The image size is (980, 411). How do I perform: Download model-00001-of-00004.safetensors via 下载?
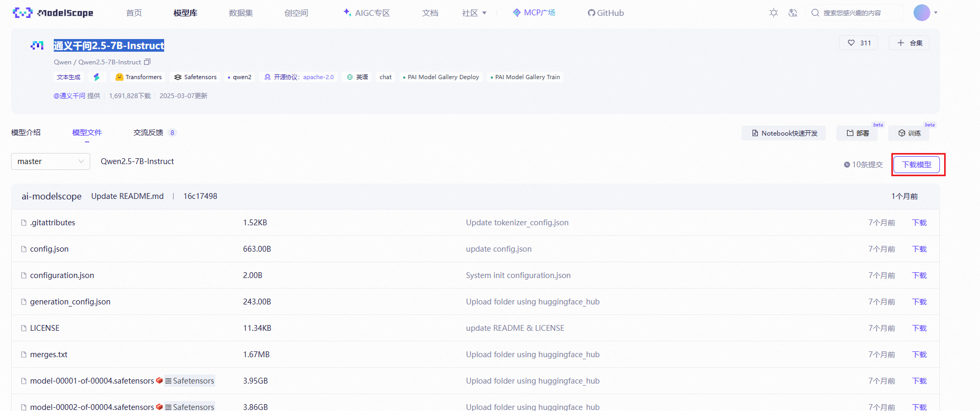tap(919, 381)
